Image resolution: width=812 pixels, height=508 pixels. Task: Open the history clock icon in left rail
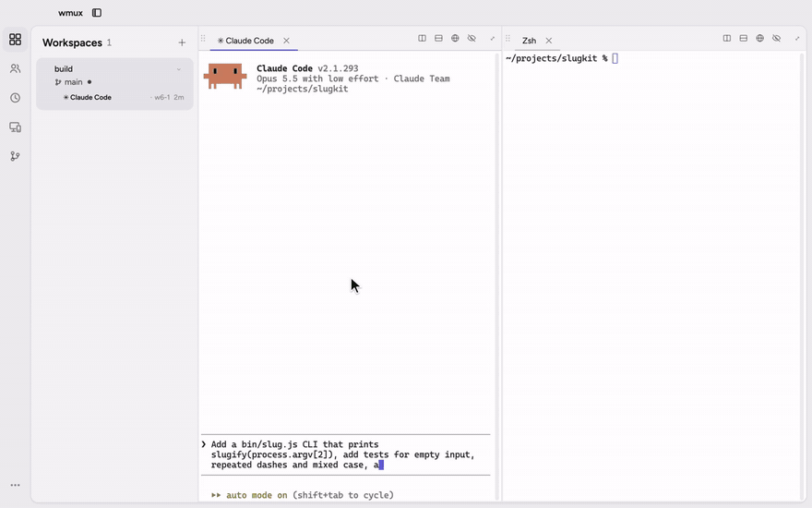coord(15,98)
